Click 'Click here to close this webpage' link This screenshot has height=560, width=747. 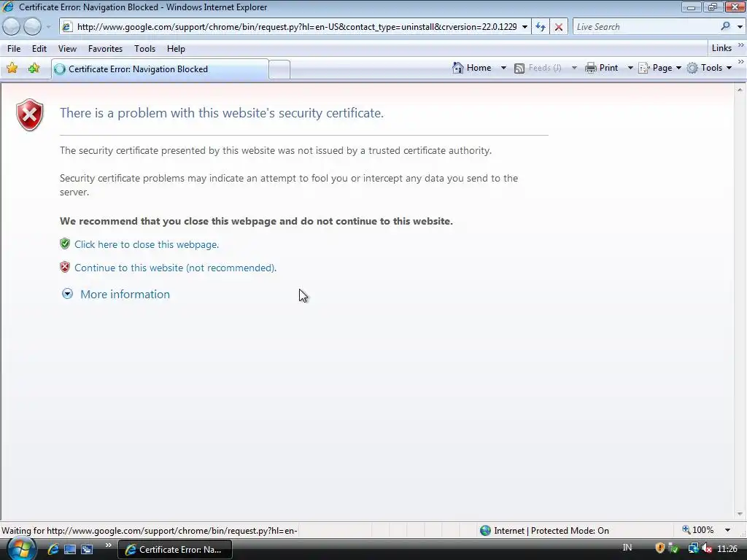[x=146, y=244]
